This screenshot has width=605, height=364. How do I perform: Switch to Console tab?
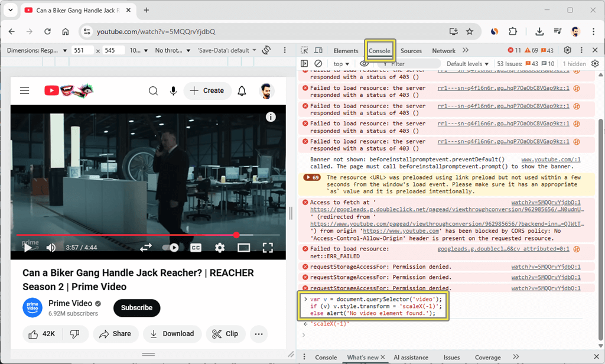pos(379,51)
